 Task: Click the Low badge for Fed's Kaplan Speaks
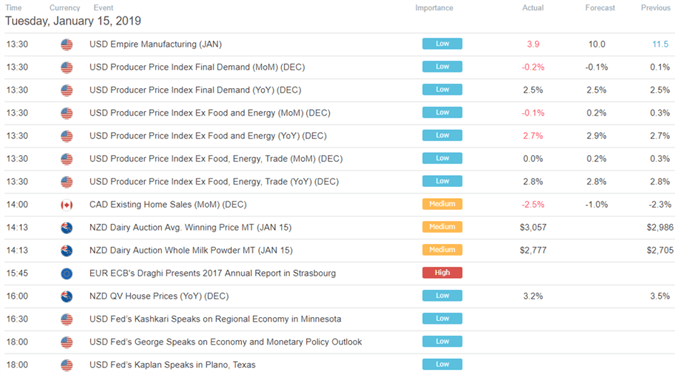(x=442, y=364)
